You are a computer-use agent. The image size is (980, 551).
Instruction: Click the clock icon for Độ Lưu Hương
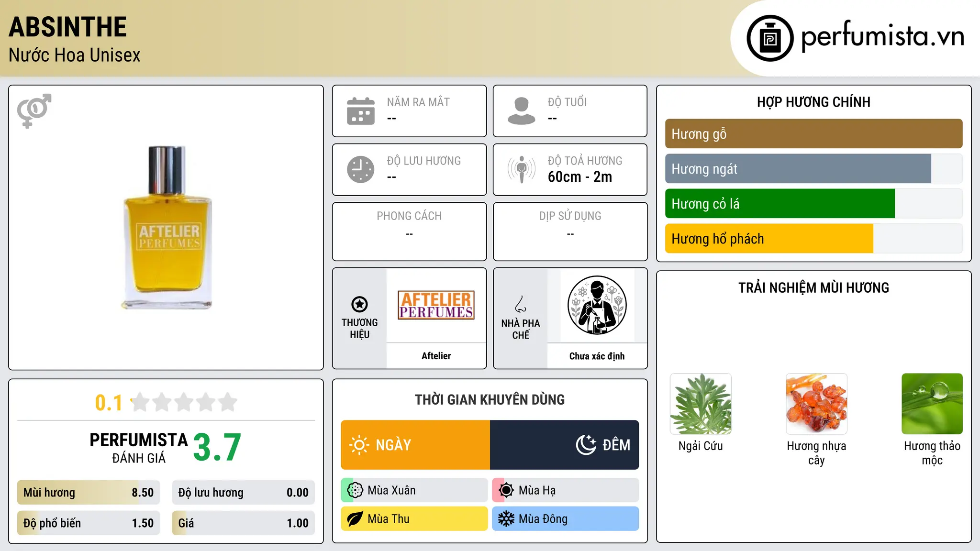click(x=361, y=169)
